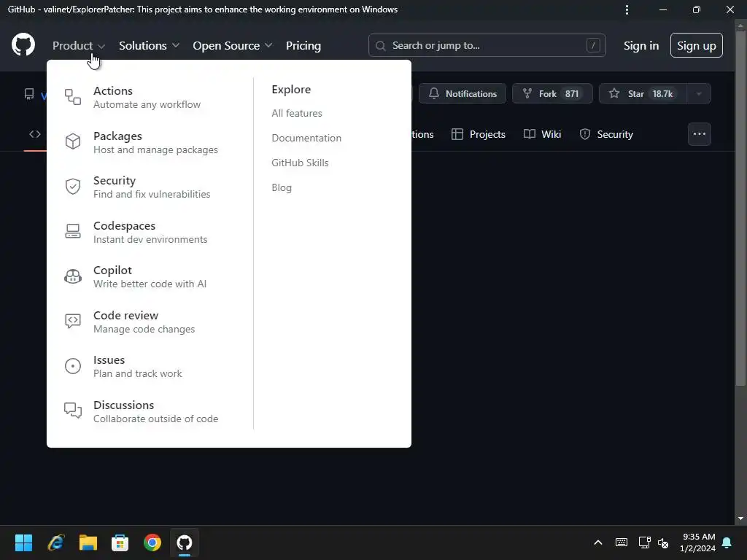Open the Star lists dropdown arrow
747x560 pixels.
pyautogui.click(x=699, y=94)
